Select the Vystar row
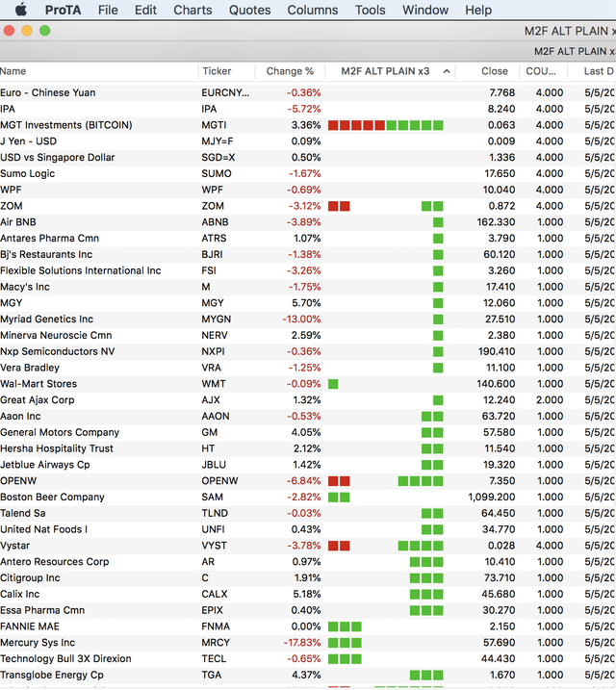The image size is (616, 690). click(308, 546)
